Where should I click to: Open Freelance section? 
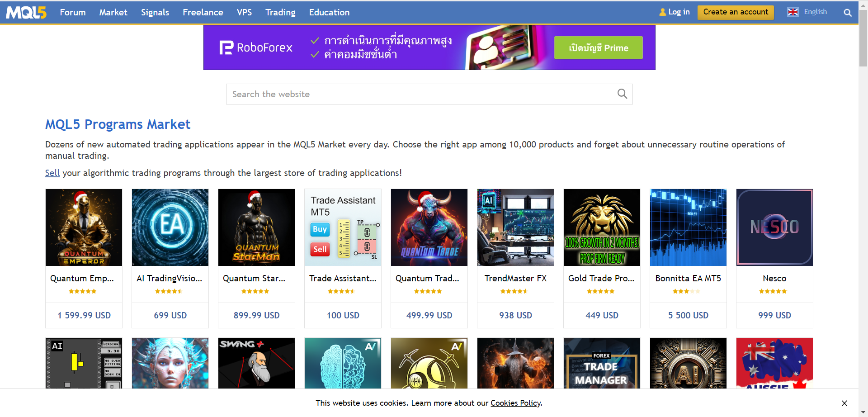pyautogui.click(x=203, y=12)
